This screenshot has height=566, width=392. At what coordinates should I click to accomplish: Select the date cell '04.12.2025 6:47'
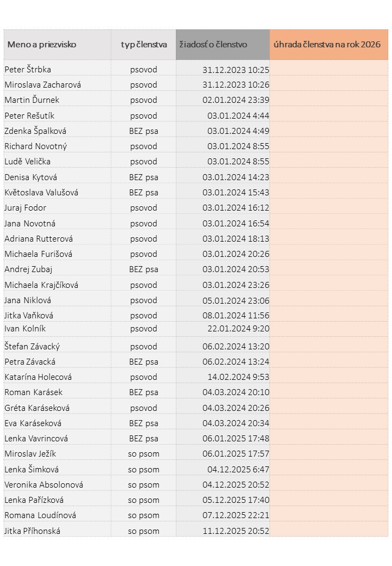(x=238, y=470)
